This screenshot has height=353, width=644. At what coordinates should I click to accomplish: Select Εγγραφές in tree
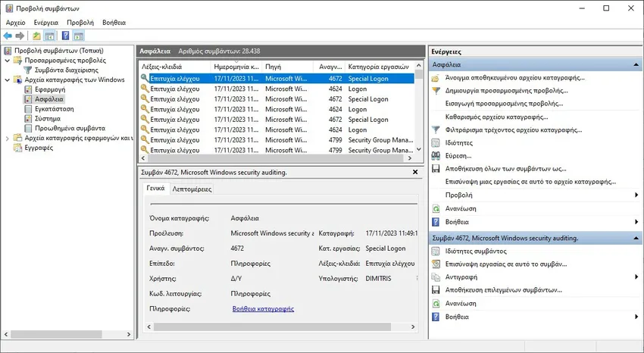pos(39,148)
